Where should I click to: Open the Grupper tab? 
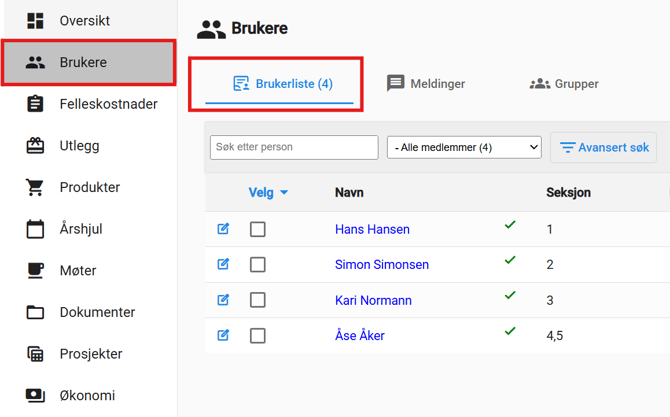coord(564,84)
